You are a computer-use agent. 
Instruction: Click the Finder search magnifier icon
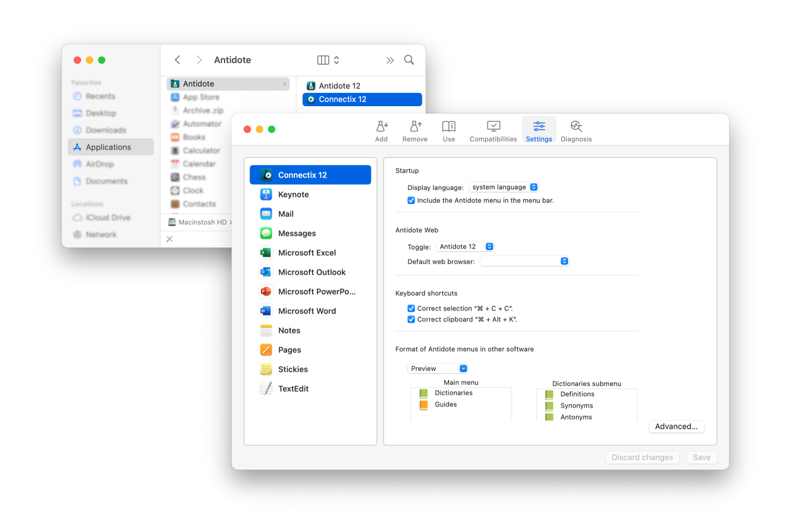click(409, 59)
